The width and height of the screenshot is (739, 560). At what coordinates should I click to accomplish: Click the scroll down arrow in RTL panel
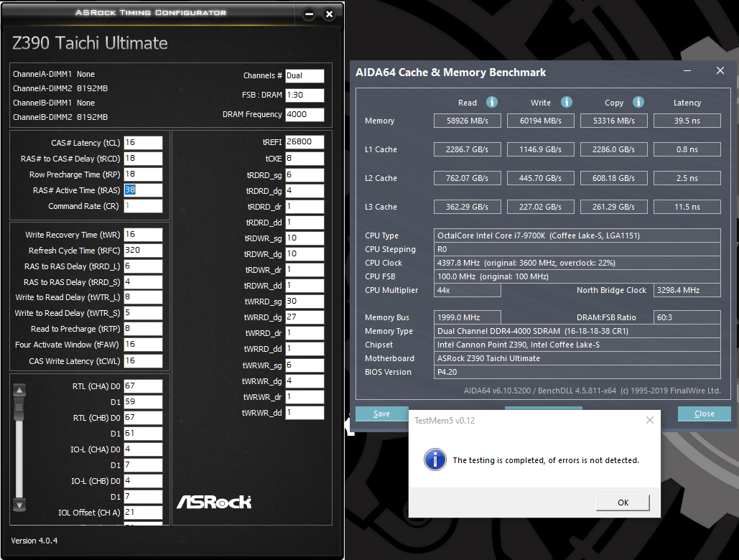[x=19, y=505]
